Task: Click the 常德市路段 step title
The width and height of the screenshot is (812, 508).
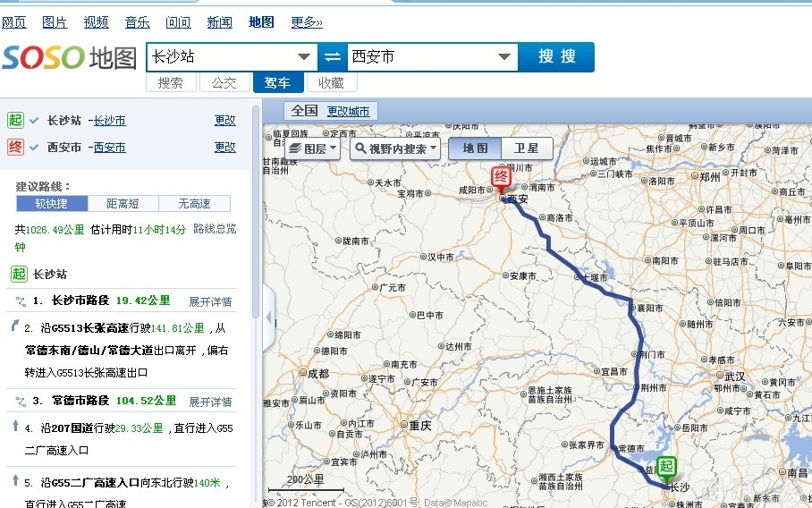Action: (x=80, y=401)
